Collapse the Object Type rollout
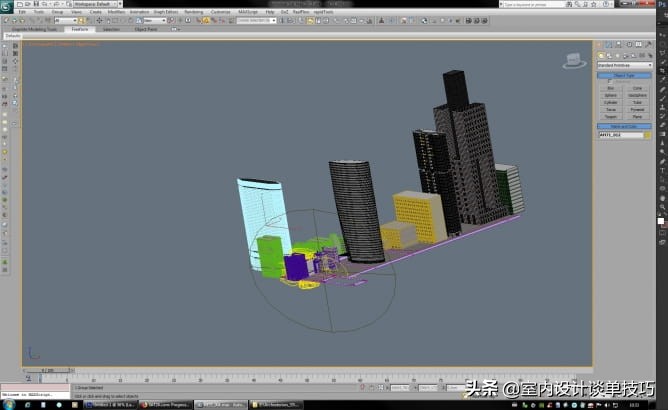Image resolution: width=668 pixels, height=410 pixels. (624, 75)
